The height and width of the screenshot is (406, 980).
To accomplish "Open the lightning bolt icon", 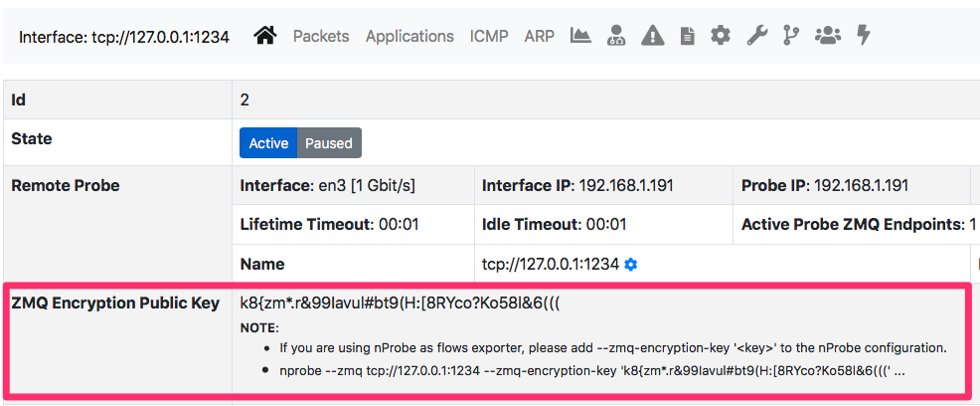I will 864,36.
